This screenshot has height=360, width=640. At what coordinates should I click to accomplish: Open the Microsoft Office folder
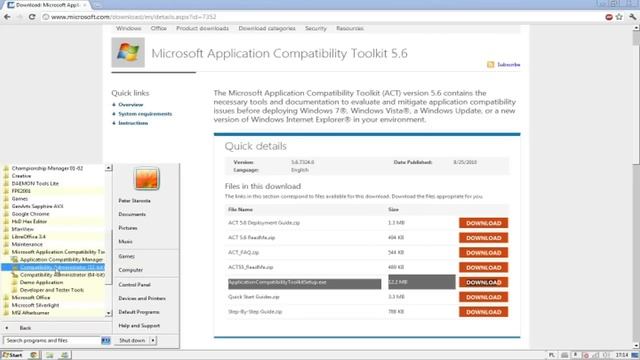[31, 298]
